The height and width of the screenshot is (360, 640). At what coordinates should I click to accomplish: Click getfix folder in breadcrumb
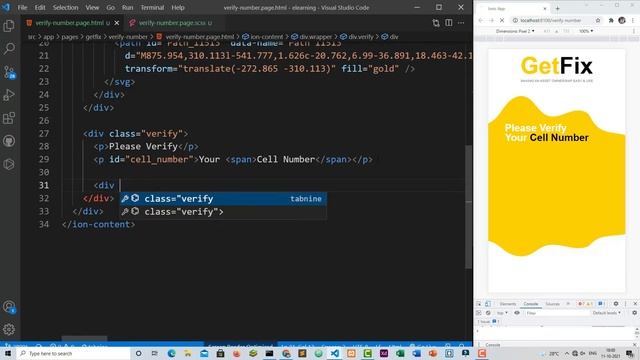pyautogui.click(x=93, y=37)
